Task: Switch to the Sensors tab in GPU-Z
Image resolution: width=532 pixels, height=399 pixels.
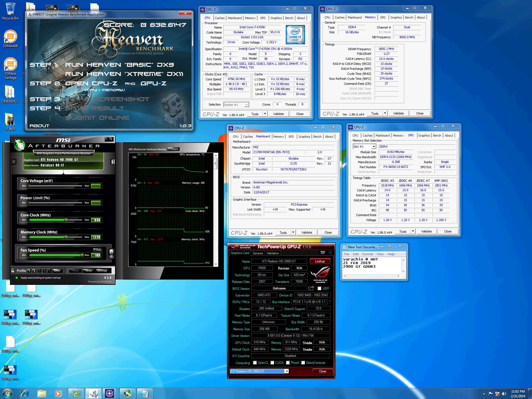Action: coord(258,253)
